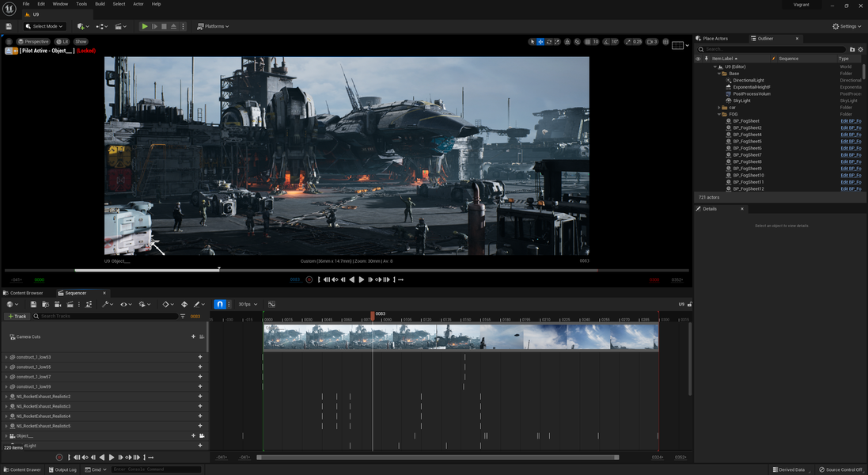The width and height of the screenshot is (868, 475).
Task: Sort Outliner by Item Label
Action: (724, 58)
